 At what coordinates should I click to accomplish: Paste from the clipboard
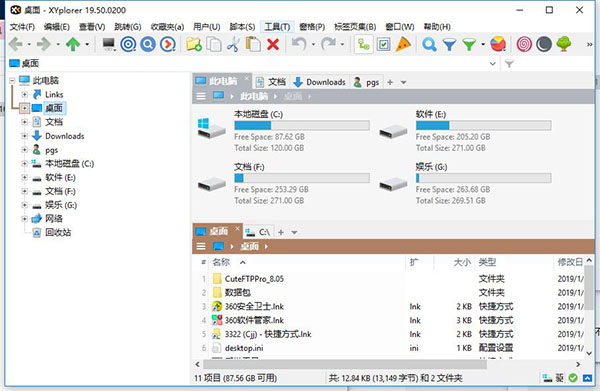(x=253, y=44)
